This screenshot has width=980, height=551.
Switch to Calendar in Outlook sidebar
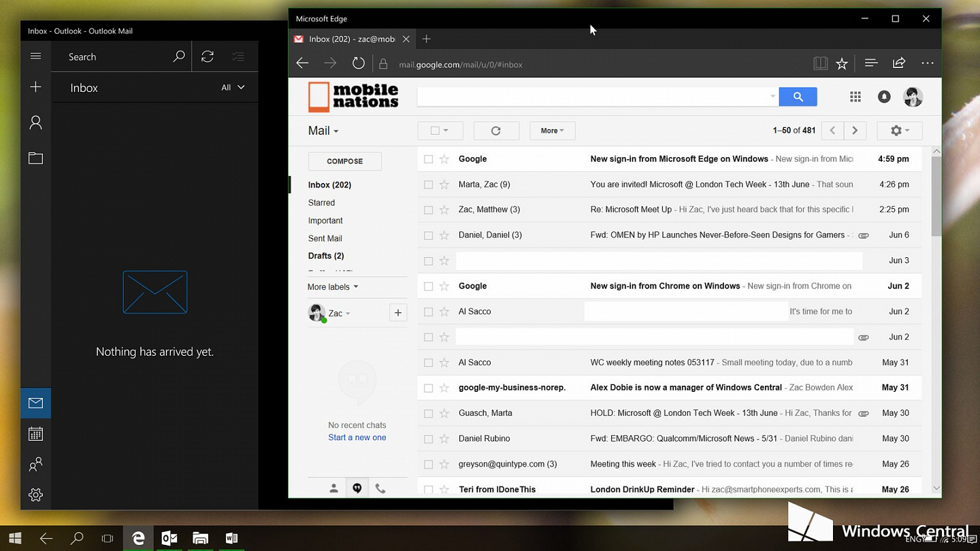point(36,434)
